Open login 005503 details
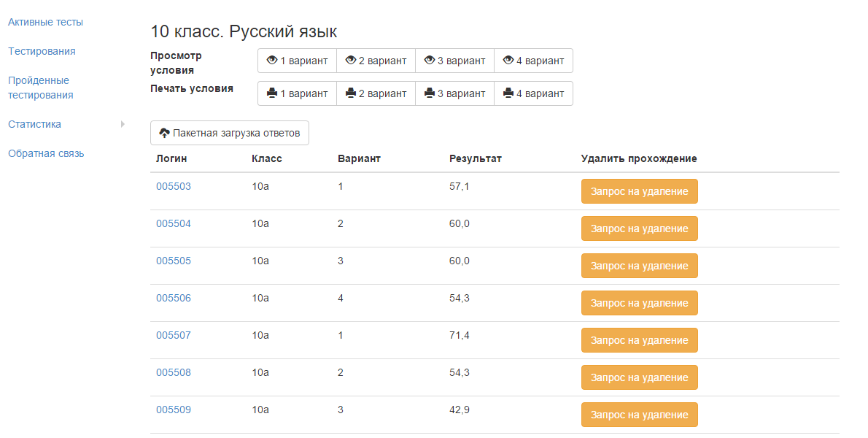This screenshot has height=438, width=868. pyautogui.click(x=174, y=186)
